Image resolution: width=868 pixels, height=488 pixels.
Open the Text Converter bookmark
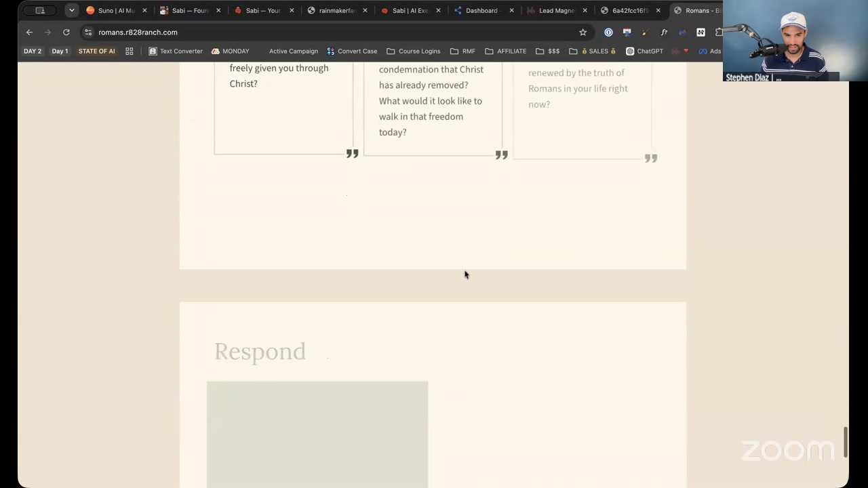point(175,51)
